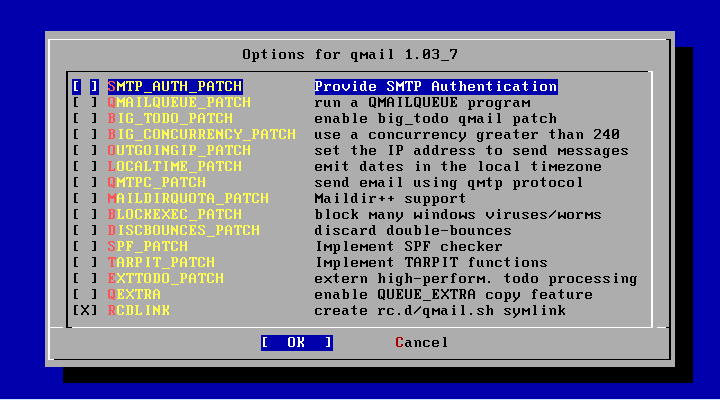The height and width of the screenshot is (400, 720).
Task: Select the EXTTODO_PATCH option label
Action: 166,278
